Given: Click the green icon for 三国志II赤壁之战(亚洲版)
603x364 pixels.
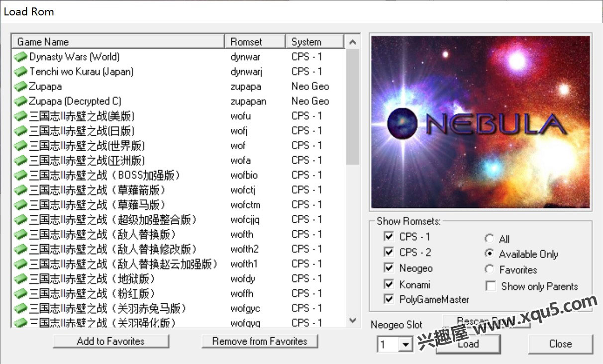Looking at the screenshot, I should (20, 161).
